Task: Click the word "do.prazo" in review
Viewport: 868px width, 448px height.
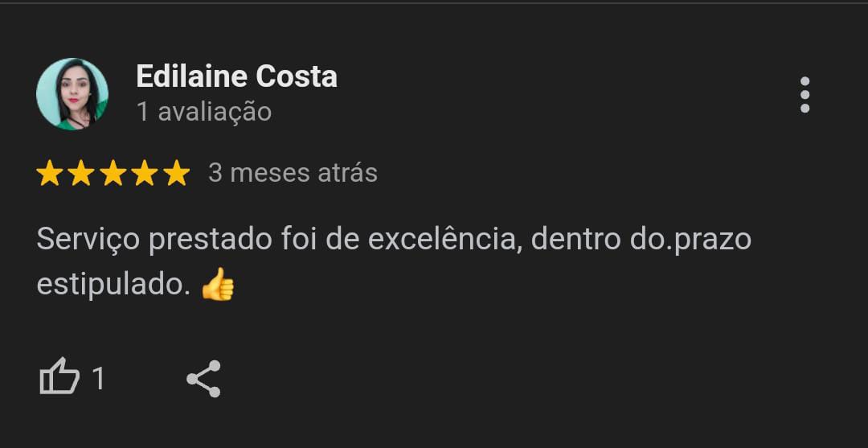Action: click(x=690, y=240)
